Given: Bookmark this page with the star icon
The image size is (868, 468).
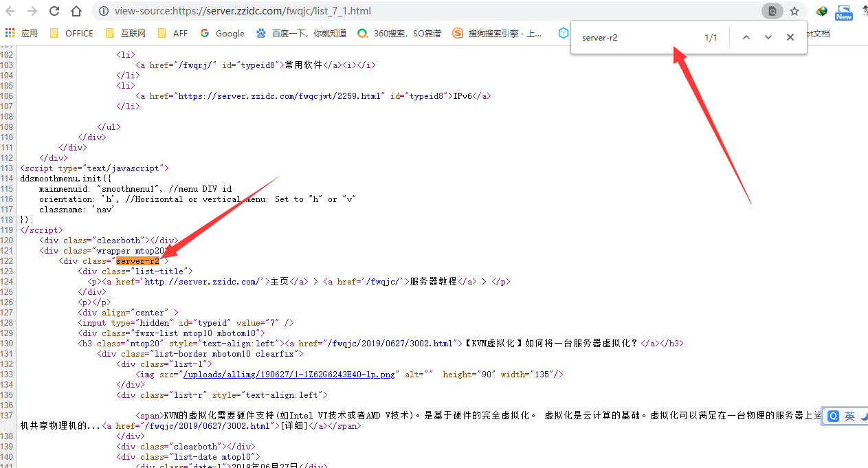Looking at the screenshot, I should click(x=794, y=11).
